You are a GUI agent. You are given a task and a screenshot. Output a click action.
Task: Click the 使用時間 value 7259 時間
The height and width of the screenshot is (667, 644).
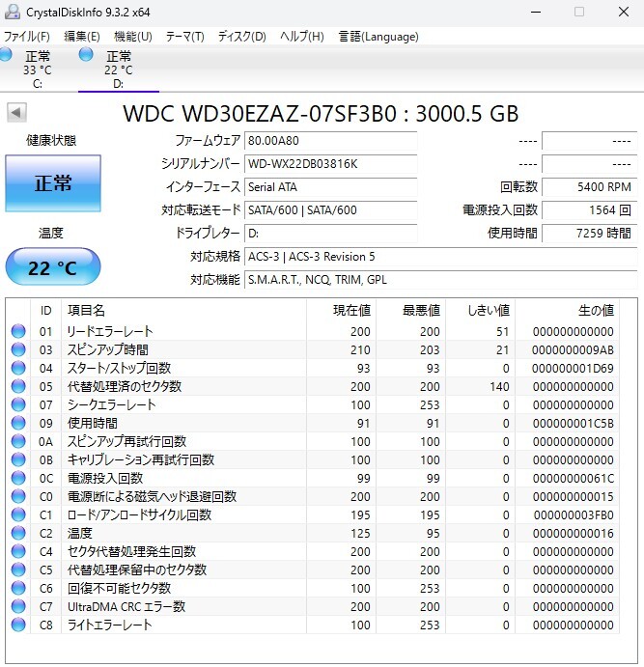tap(590, 234)
